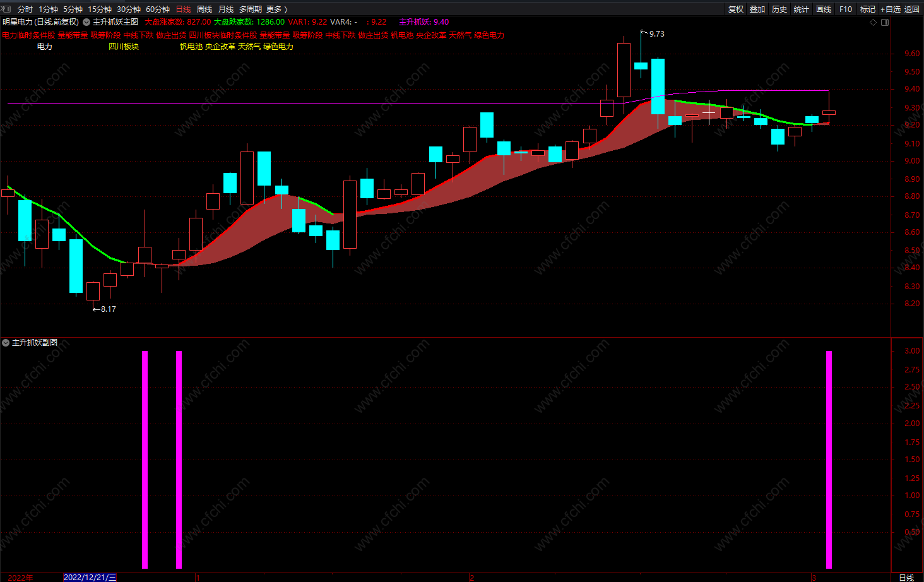924x582 pixels.
Task: Open the 主升抓妖副图 indicator dropdown arrow
Action: [x=6, y=343]
